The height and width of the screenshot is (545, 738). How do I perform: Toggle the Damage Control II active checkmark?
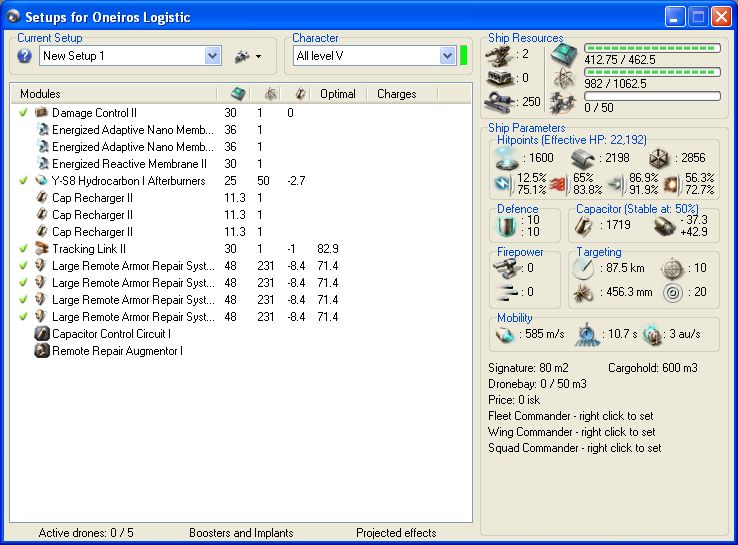pyautogui.click(x=23, y=113)
